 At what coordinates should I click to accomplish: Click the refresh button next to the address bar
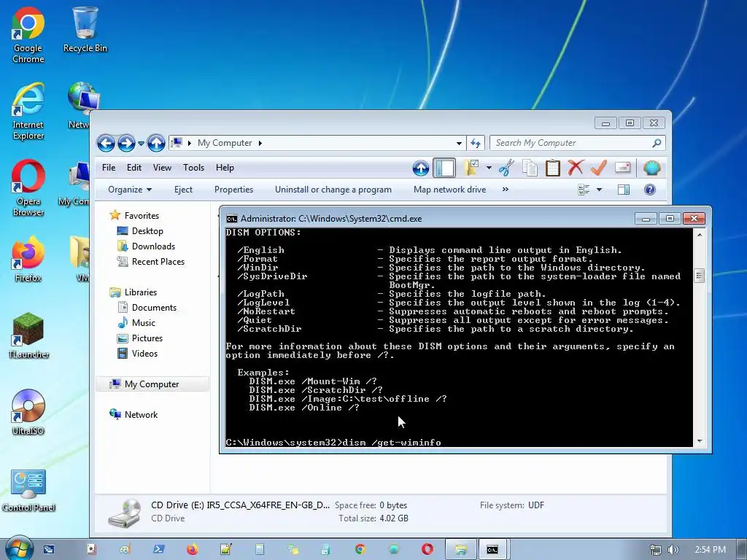click(476, 143)
